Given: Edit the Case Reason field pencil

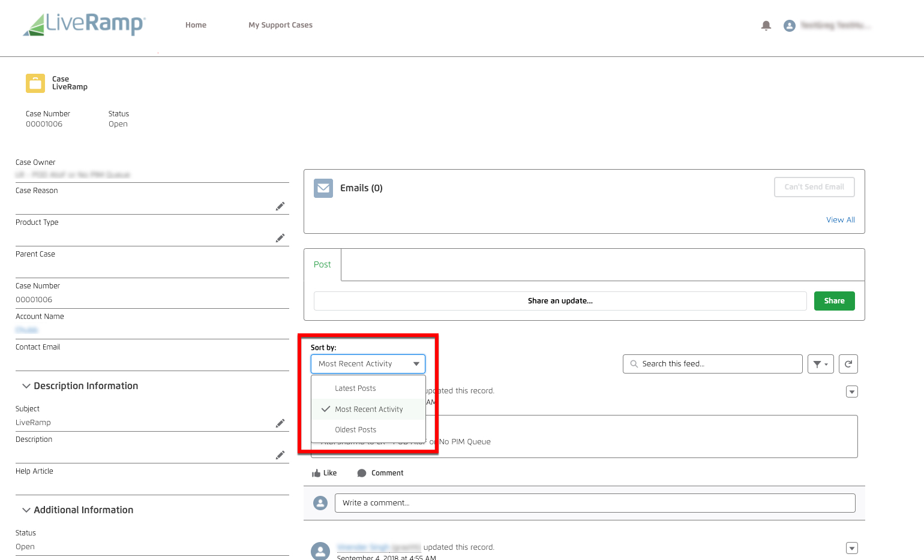Looking at the screenshot, I should click(280, 206).
